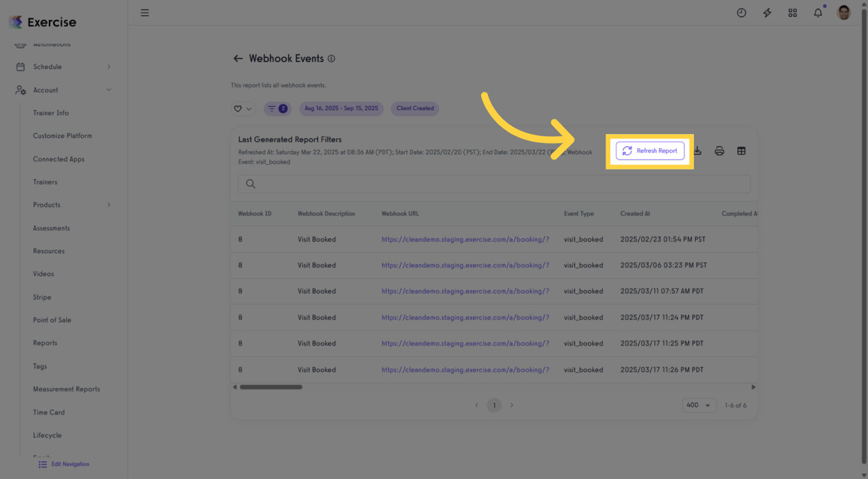868x479 pixels.
Task: Open Measurement Reports from the sidebar
Action: [x=66, y=389]
